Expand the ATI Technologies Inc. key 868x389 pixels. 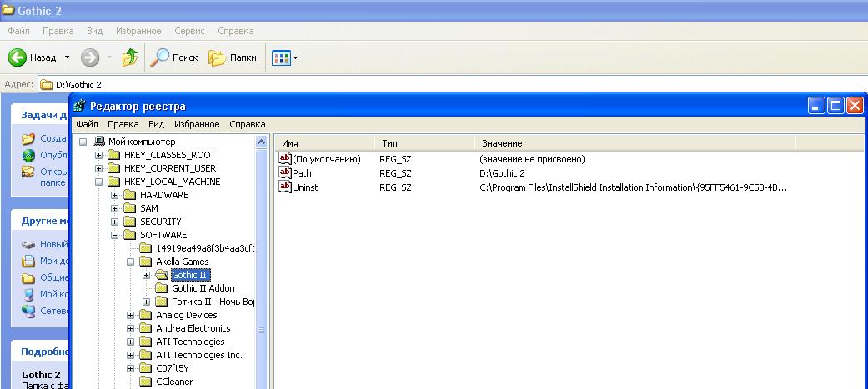pos(131,355)
